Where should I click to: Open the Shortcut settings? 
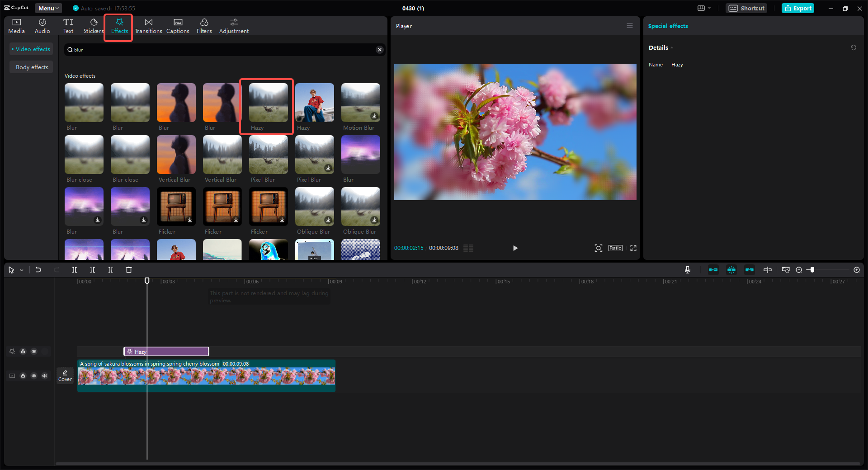click(x=746, y=8)
